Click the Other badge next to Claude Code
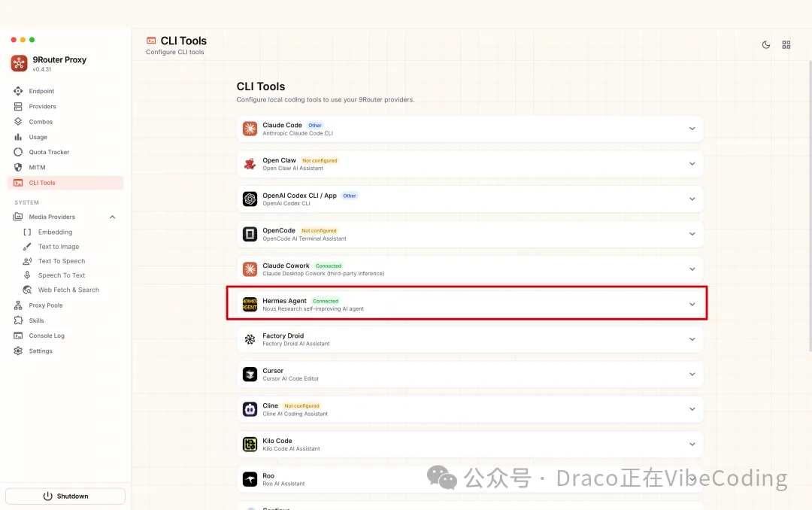 pos(315,126)
